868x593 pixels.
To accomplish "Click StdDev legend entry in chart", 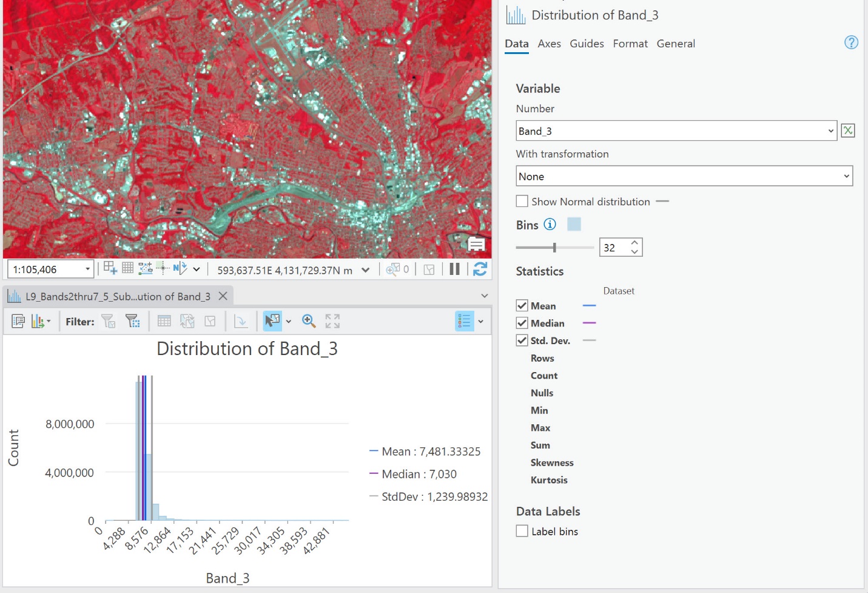I will click(x=428, y=496).
